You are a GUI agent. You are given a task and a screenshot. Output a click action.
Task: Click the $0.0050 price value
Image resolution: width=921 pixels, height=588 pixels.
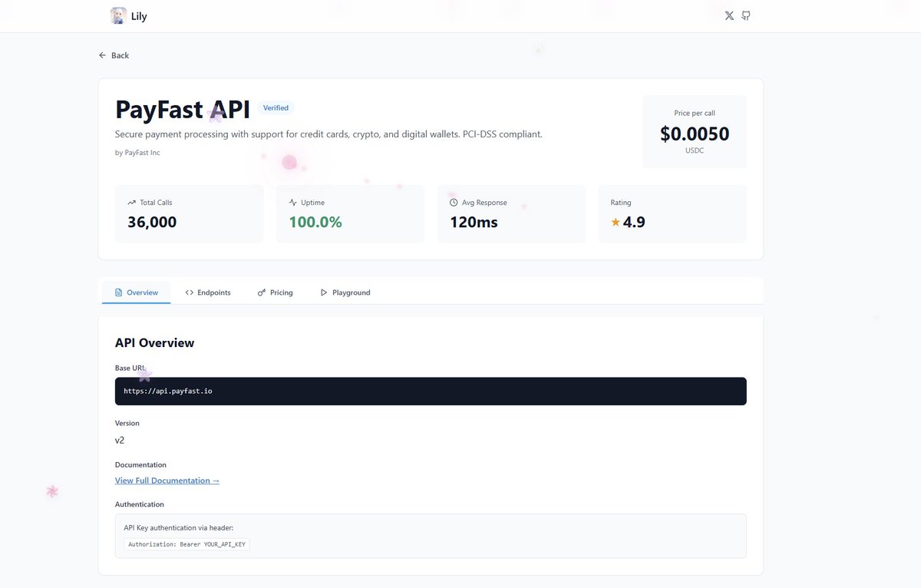[x=695, y=134]
